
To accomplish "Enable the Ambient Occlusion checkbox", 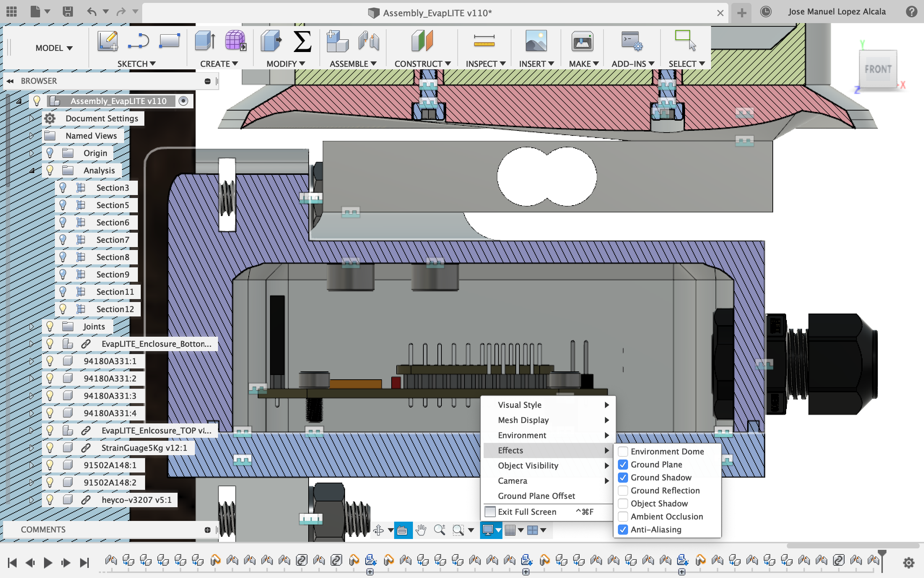I will 623,517.
